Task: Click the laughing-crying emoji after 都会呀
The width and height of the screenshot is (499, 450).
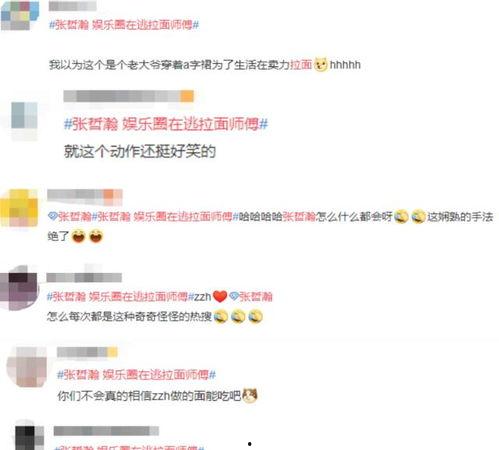Action: tap(401, 217)
